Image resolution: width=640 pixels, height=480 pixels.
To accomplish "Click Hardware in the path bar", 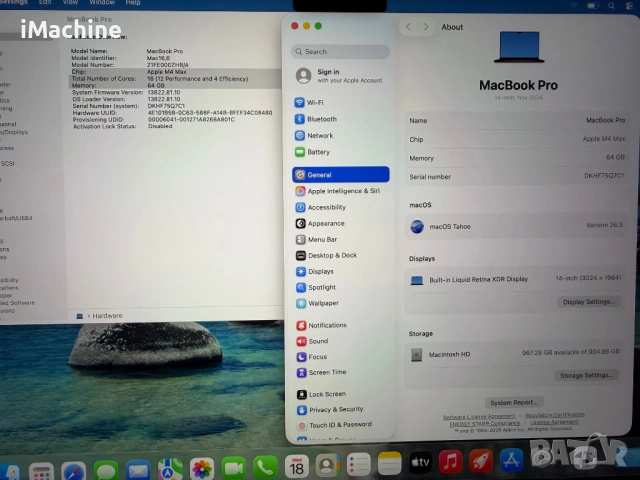I will (x=107, y=316).
